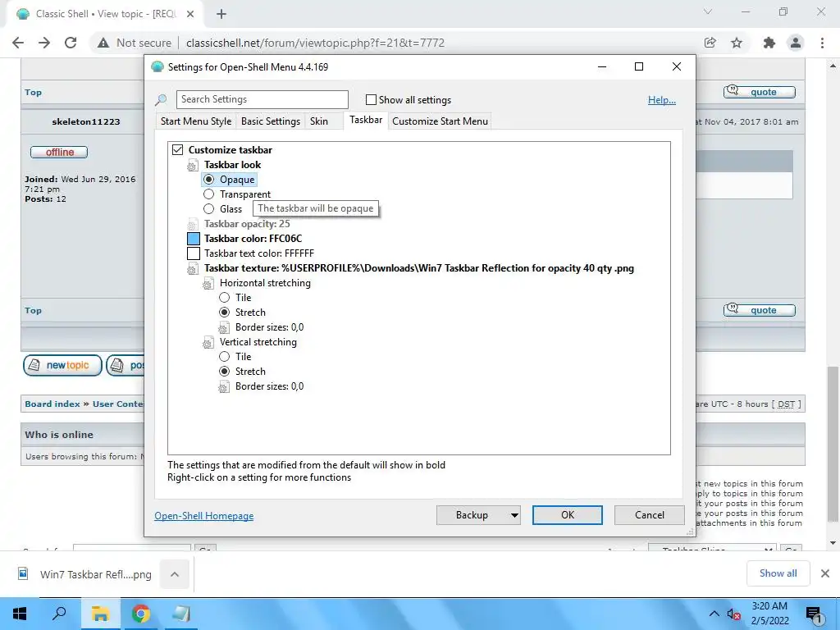Click the browser address bar URL
Image resolution: width=840 pixels, height=630 pixels.
(x=316, y=43)
